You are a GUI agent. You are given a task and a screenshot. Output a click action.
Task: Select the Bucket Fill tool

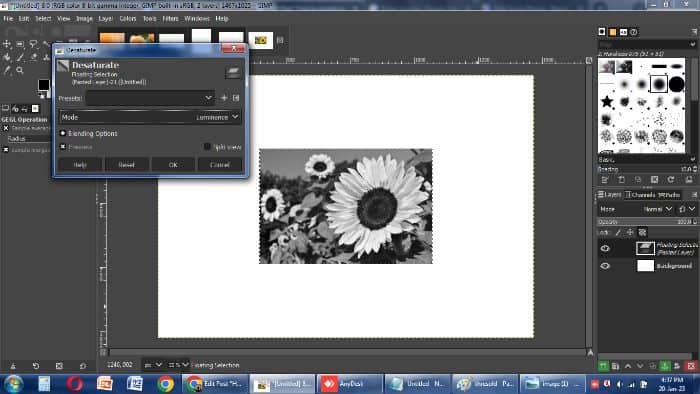click(7, 57)
